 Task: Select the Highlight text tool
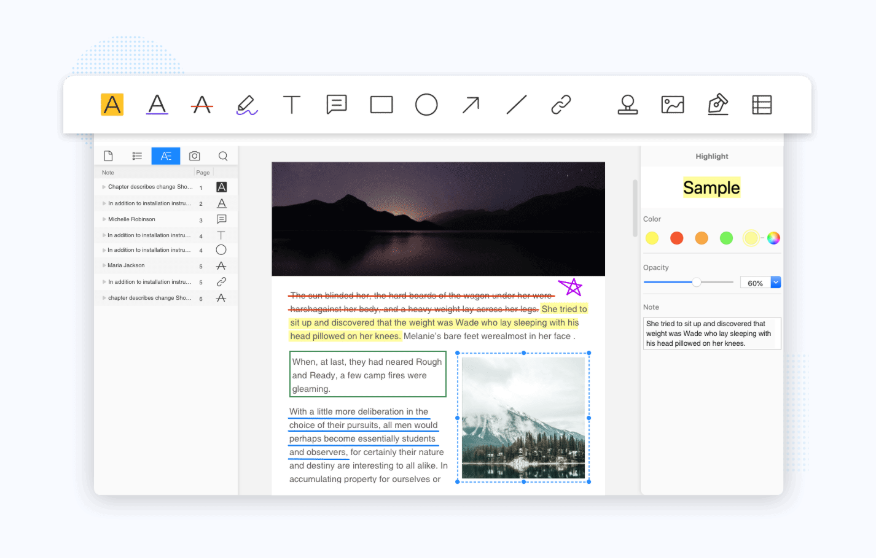[x=112, y=104]
